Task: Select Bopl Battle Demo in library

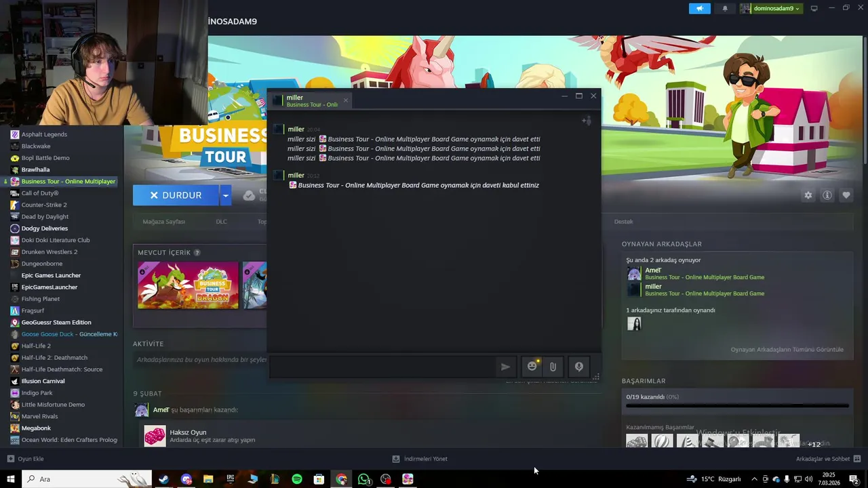Action: click(x=45, y=158)
